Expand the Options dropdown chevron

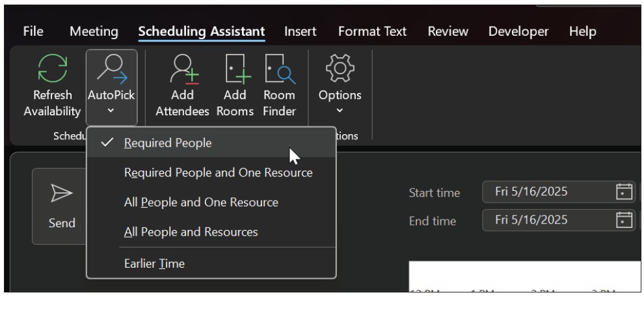pos(340,111)
